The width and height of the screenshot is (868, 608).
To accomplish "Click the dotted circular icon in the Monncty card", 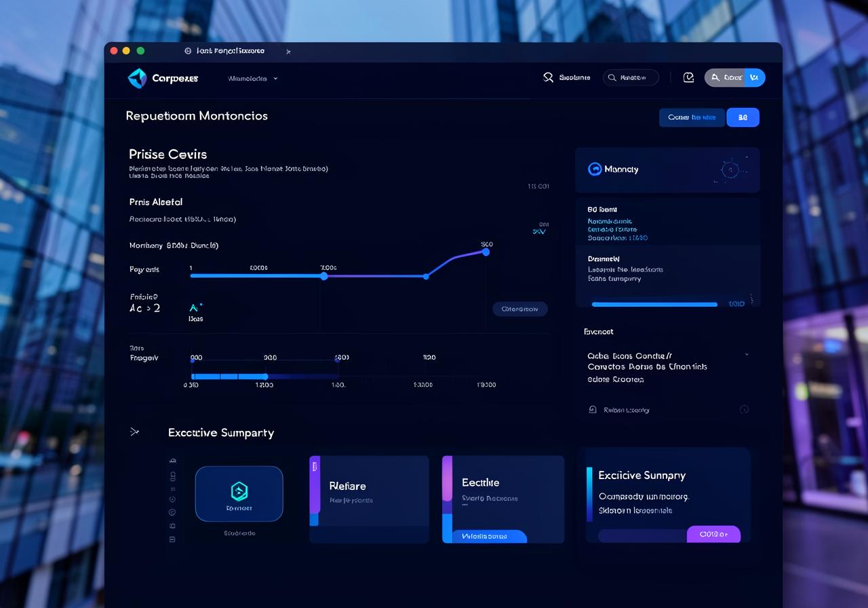I will click(x=730, y=170).
